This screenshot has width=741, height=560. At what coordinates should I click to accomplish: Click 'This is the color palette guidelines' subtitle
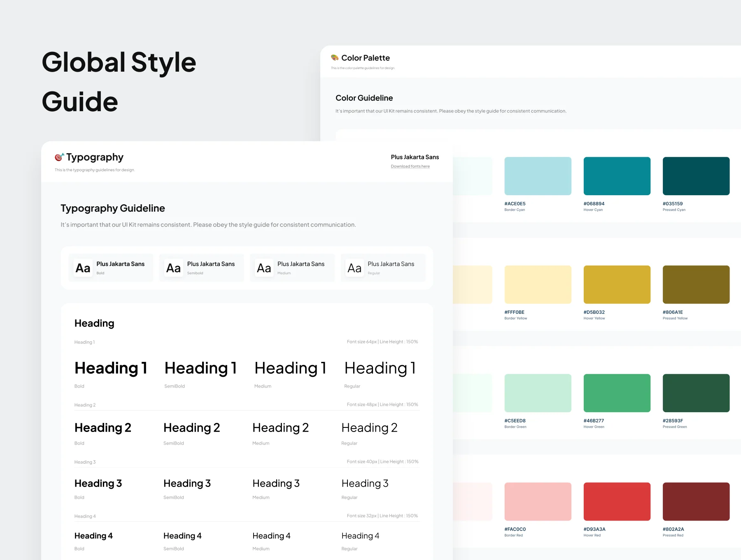point(363,68)
